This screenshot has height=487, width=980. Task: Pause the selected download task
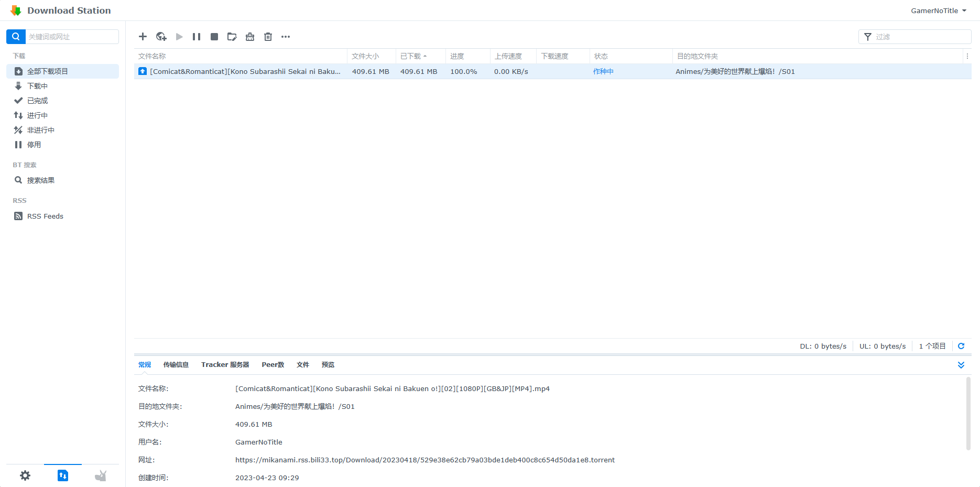pyautogui.click(x=197, y=37)
